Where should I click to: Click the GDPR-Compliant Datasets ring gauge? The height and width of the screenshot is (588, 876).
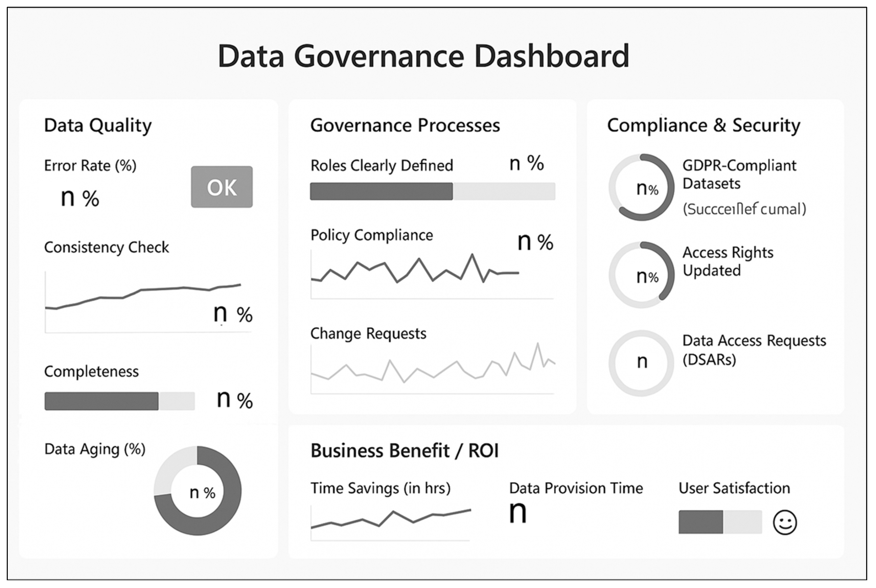pos(641,187)
